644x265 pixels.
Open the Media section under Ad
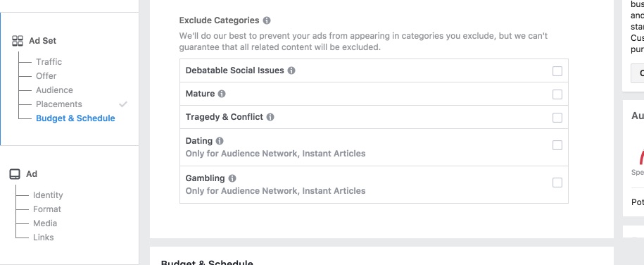coord(45,223)
